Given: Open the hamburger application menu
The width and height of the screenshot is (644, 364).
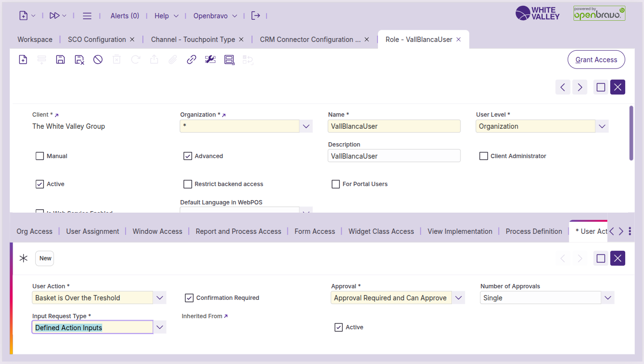Looking at the screenshot, I should point(87,16).
